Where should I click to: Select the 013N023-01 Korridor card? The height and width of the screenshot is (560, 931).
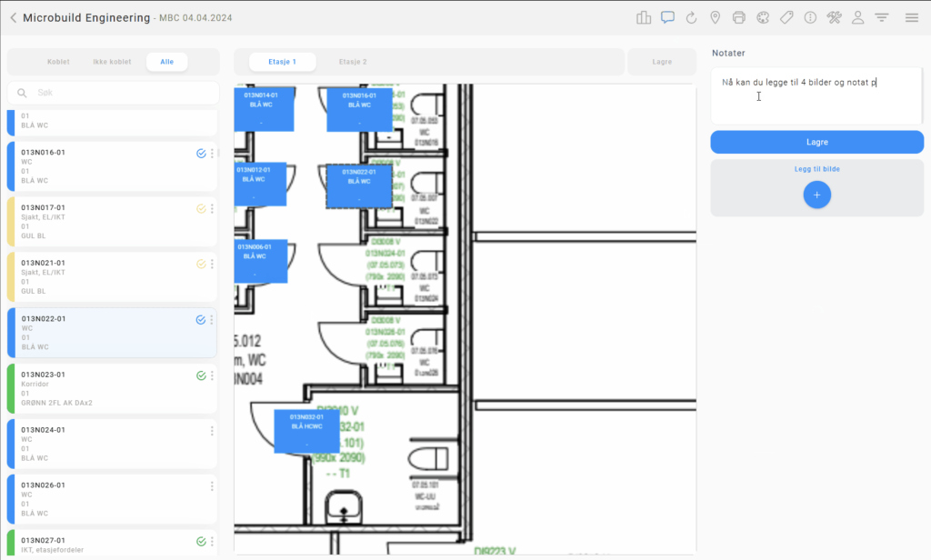point(112,388)
